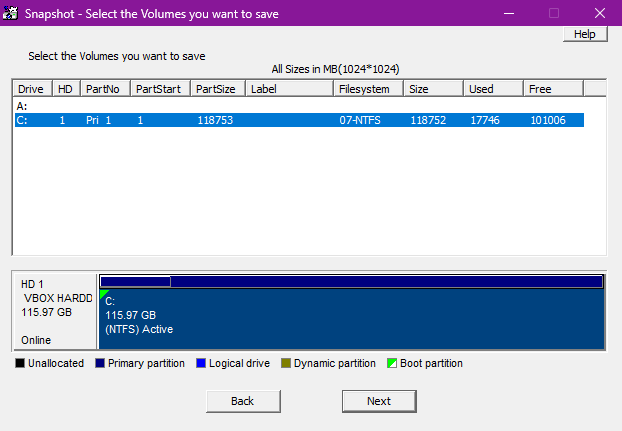622x431 pixels.
Task: Click the Unallocated black legend swatch
Action: pos(20,363)
